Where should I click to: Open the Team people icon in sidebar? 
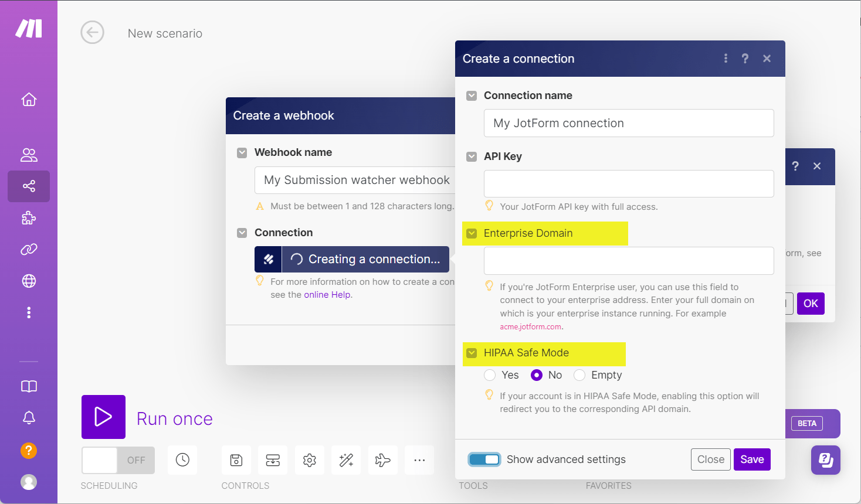29,155
